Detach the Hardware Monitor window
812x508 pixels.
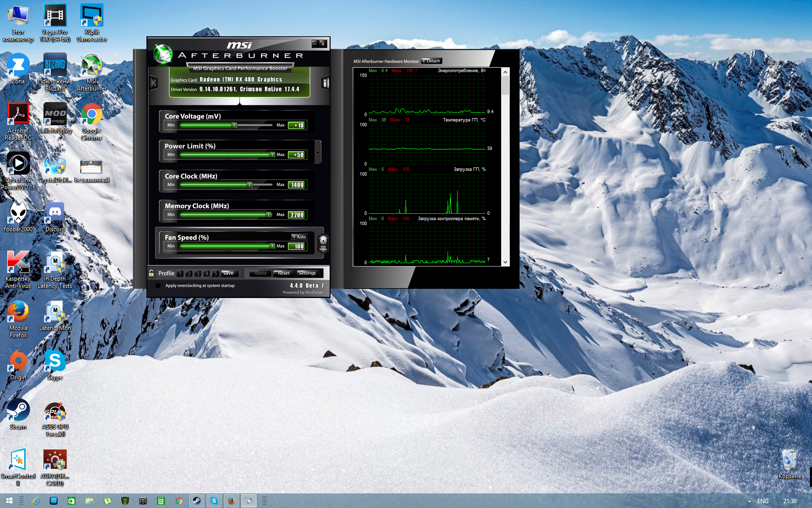(432, 61)
